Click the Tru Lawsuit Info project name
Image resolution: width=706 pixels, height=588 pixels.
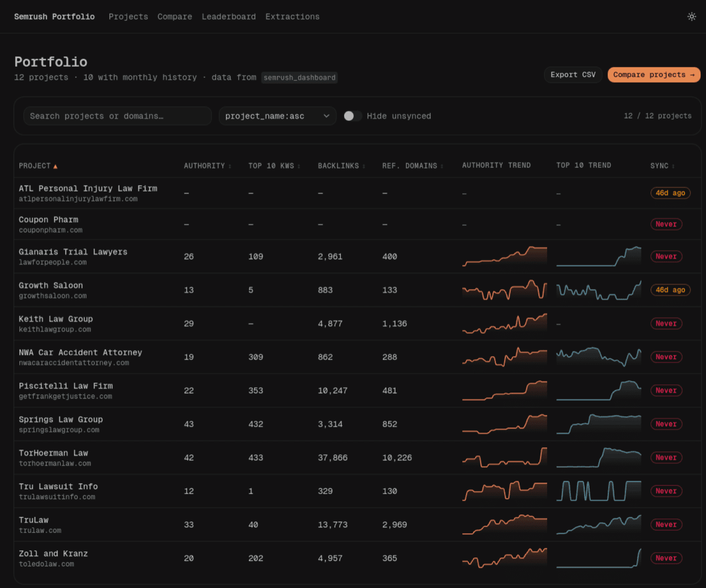[x=58, y=487]
